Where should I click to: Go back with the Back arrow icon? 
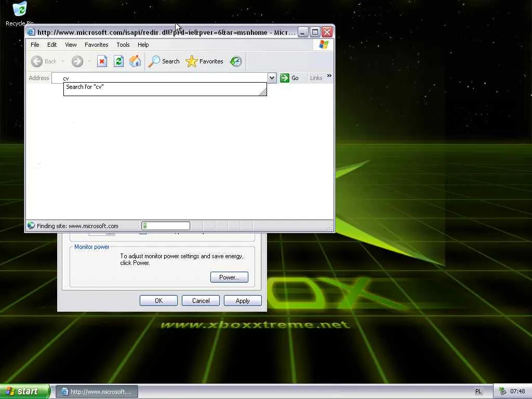[37, 61]
